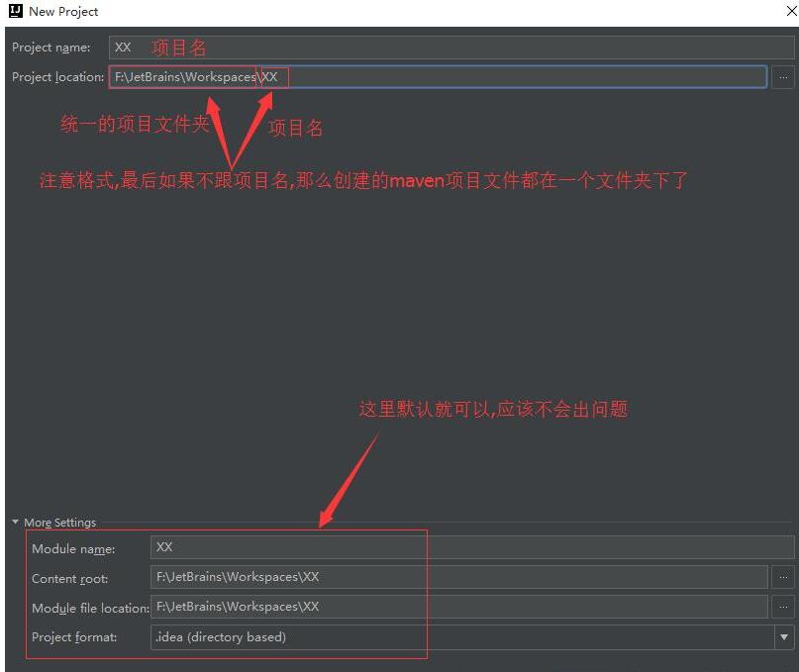This screenshot has width=799, height=672.
Task: Click the New Project window title text
Action: click(x=63, y=12)
